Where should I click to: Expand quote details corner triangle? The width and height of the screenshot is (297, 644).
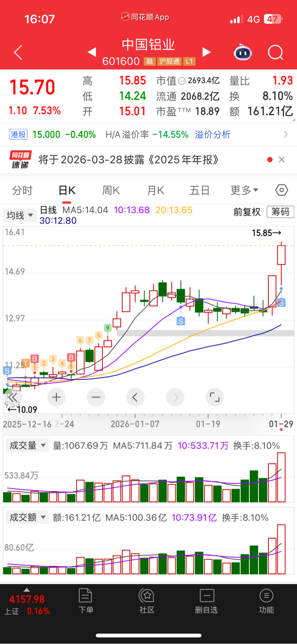pos(294,120)
